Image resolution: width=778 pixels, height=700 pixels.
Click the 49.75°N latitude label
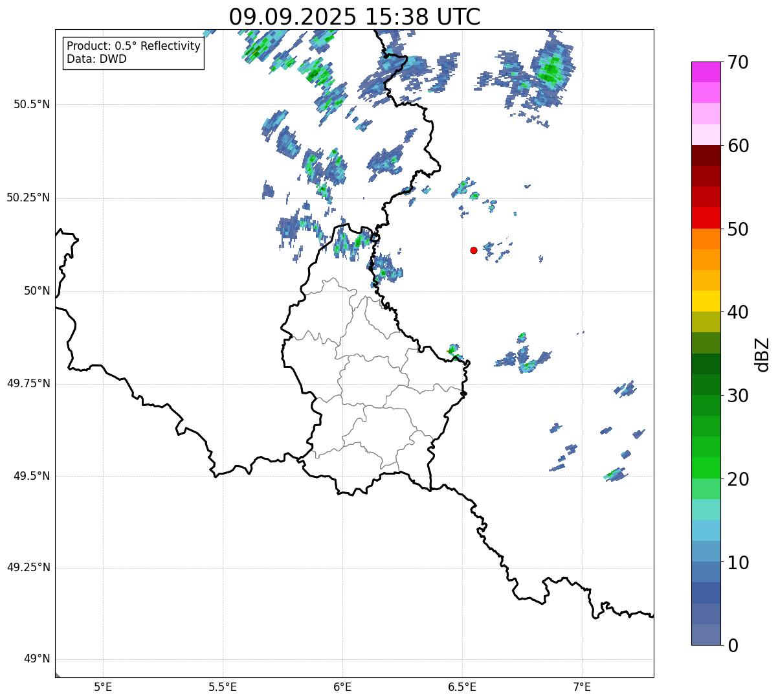[x=28, y=383]
